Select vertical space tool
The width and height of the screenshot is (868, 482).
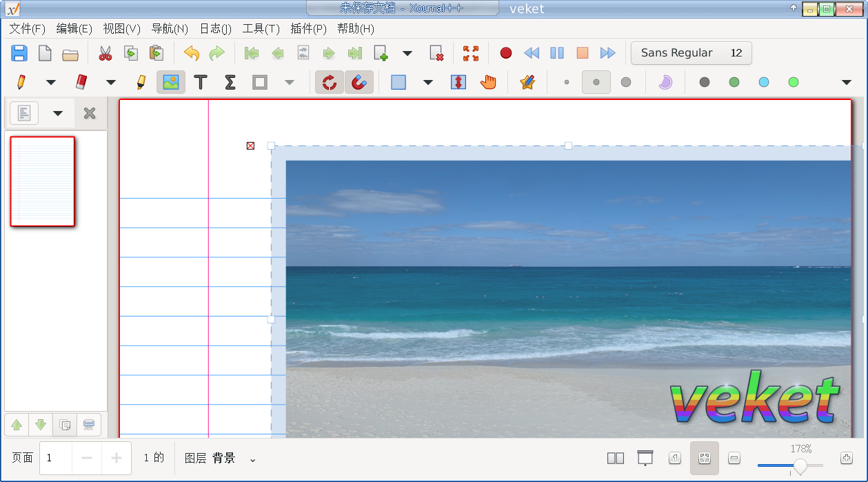pos(458,82)
